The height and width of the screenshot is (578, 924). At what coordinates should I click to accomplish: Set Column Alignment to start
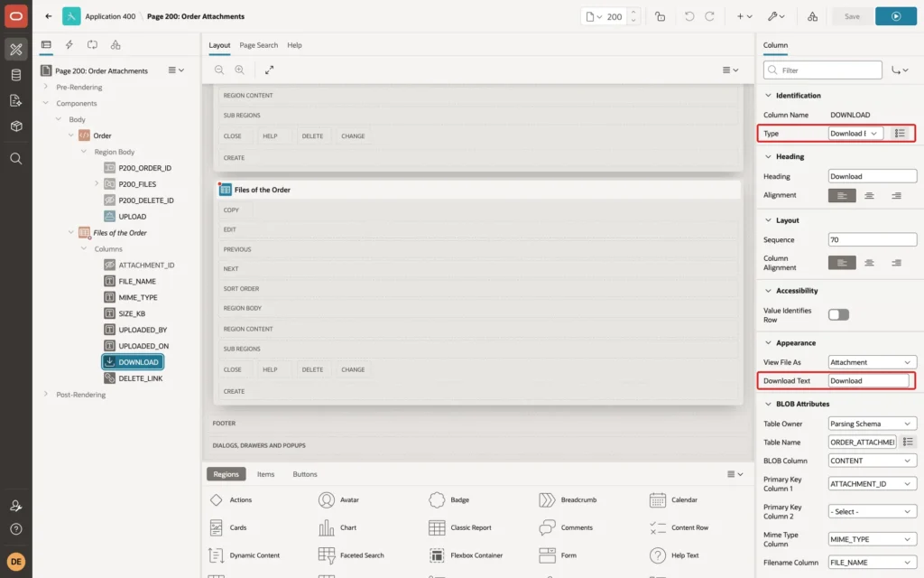click(x=842, y=263)
